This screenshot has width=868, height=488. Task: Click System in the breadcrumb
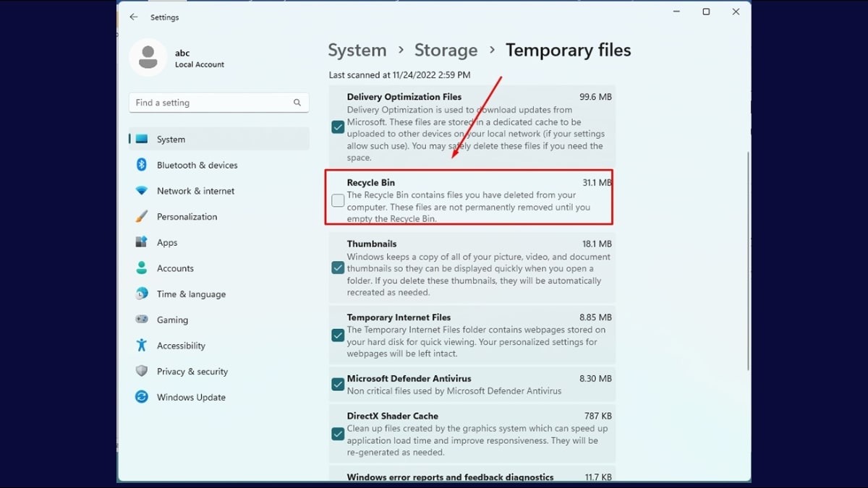[x=357, y=50]
